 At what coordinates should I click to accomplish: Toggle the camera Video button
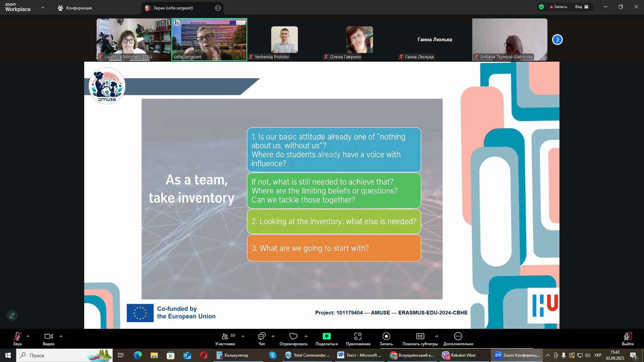[x=49, y=336]
